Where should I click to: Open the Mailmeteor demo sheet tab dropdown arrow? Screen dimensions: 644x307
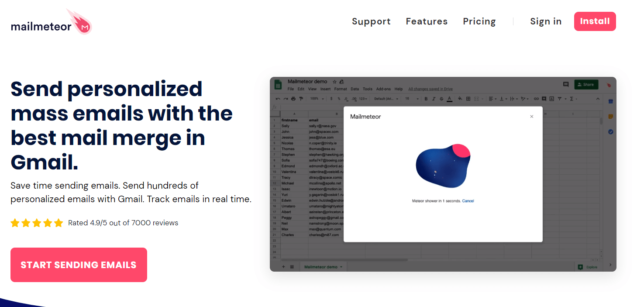[x=341, y=267]
